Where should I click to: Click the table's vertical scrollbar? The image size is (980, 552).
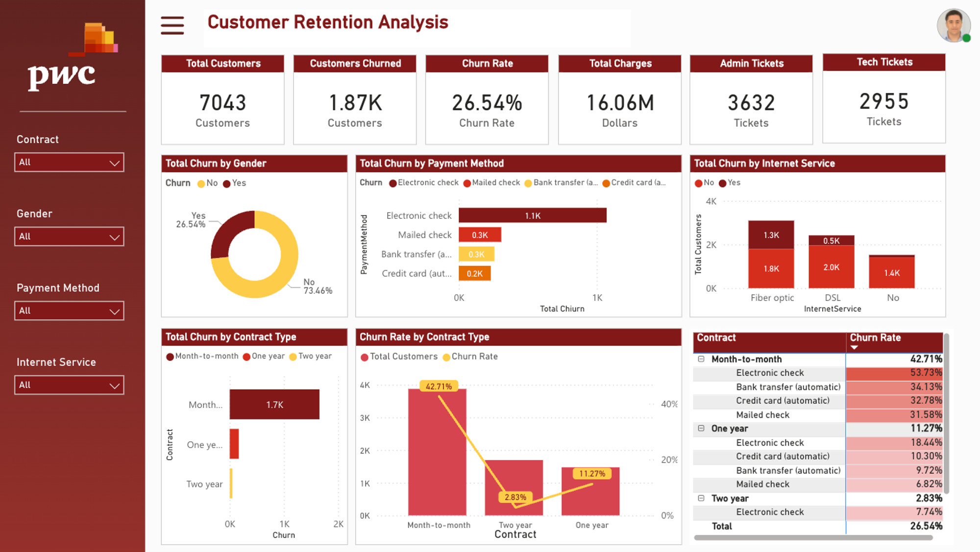(x=946, y=414)
